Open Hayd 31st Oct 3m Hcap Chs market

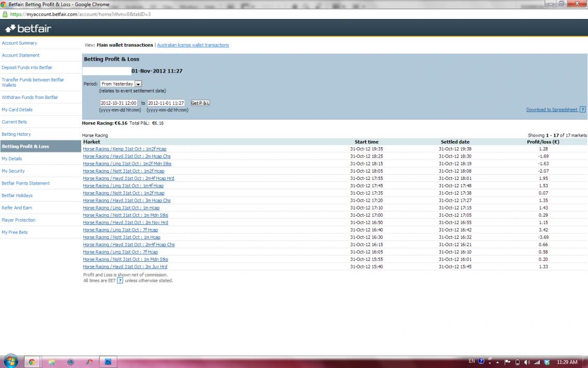[127, 201]
